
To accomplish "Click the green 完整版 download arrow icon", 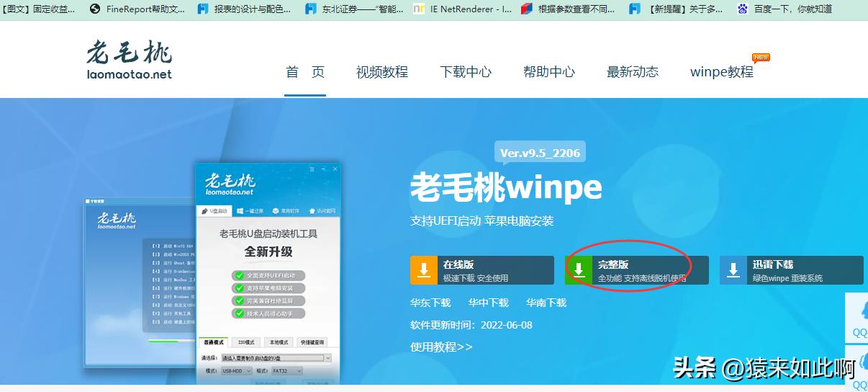I will [579, 270].
